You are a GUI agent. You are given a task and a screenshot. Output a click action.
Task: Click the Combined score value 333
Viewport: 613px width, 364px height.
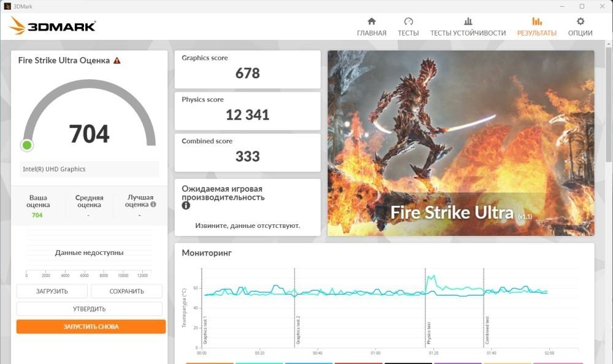tap(248, 156)
